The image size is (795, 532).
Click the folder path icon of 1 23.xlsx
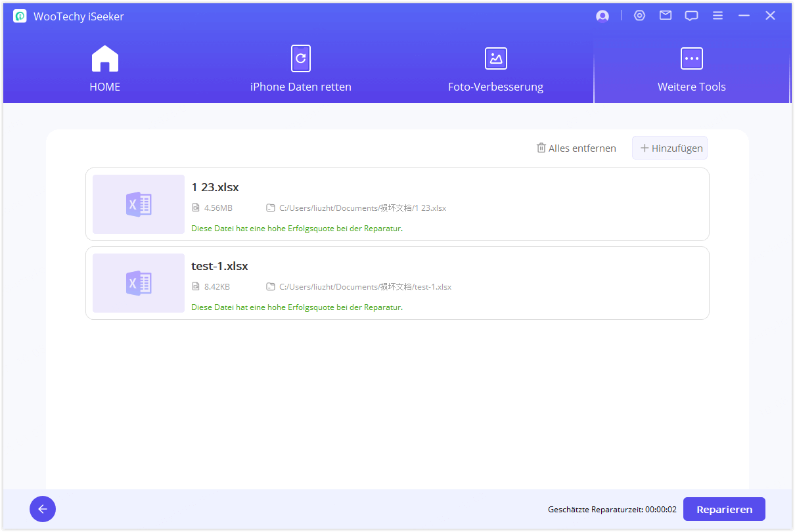[270, 208]
